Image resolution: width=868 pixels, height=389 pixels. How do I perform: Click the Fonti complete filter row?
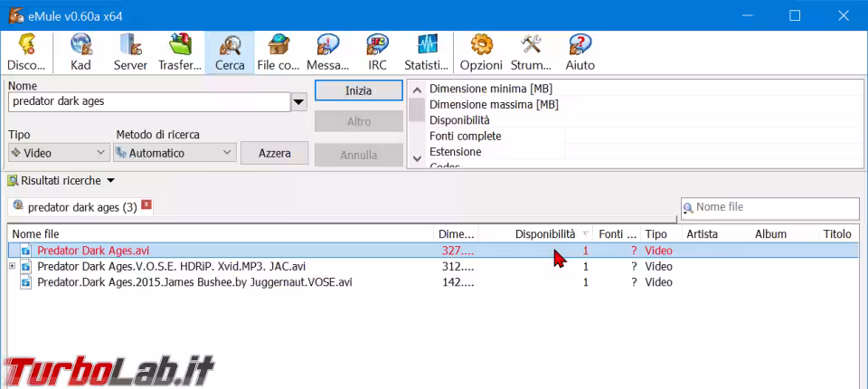[644, 136]
